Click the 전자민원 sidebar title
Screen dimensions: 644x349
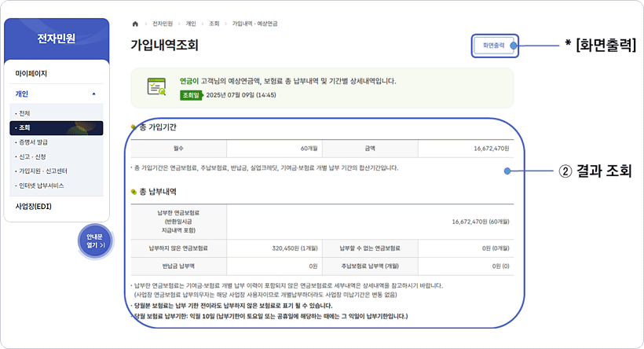(x=57, y=39)
